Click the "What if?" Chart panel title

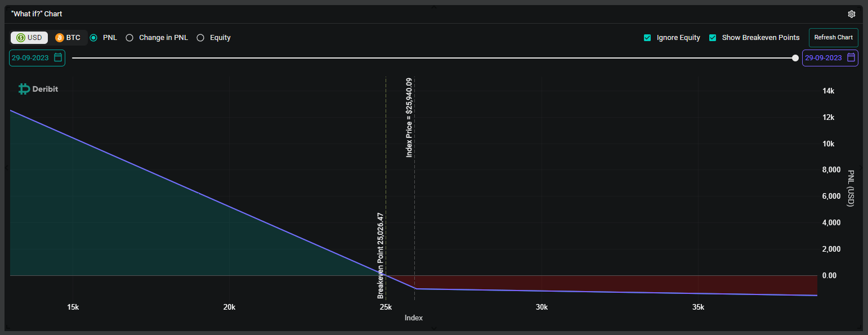pyautogui.click(x=37, y=14)
